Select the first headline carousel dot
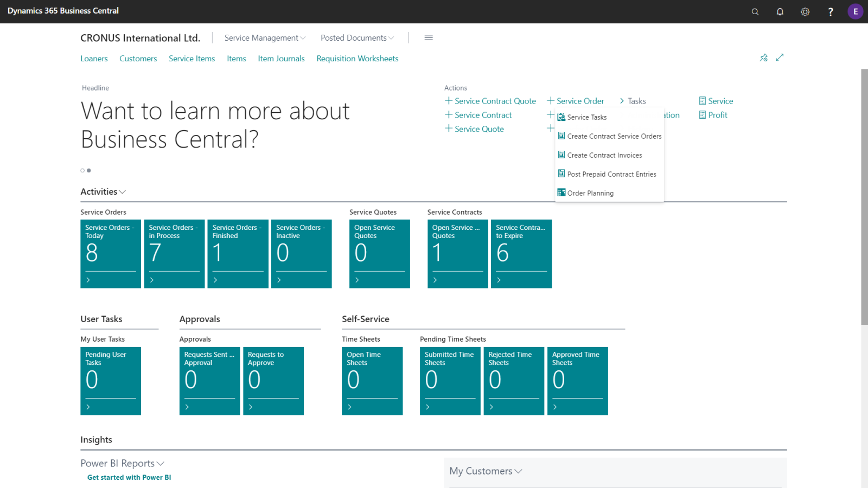Image resolution: width=868 pixels, height=488 pixels. pyautogui.click(x=82, y=170)
